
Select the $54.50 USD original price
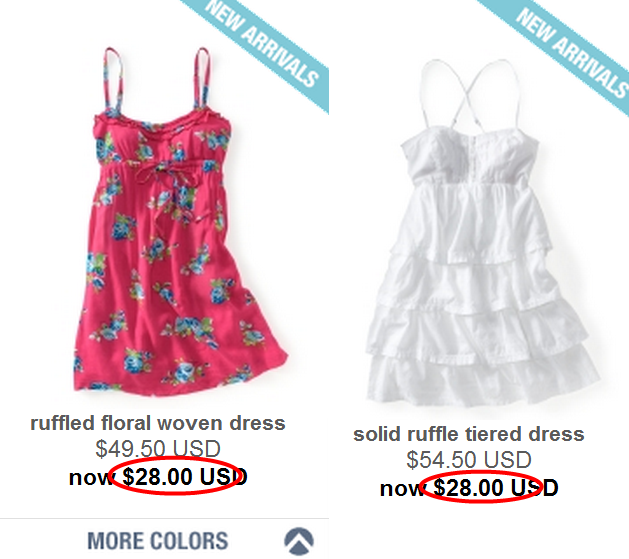click(469, 460)
